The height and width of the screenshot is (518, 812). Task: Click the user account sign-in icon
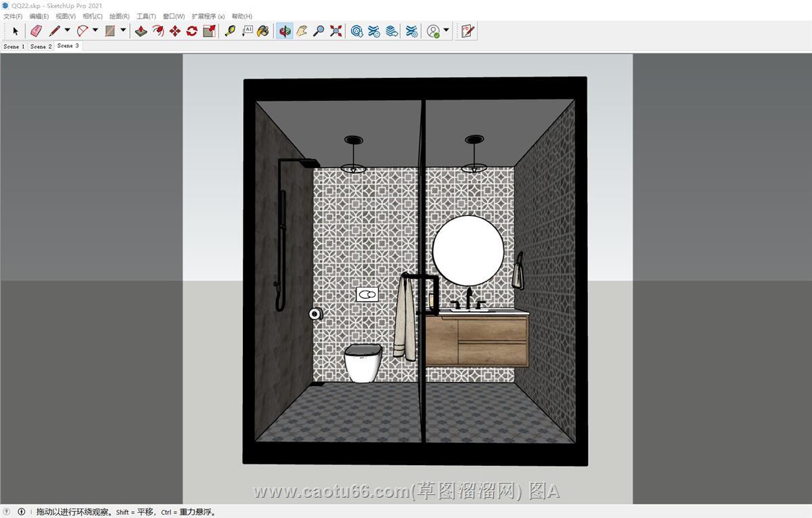click(x=434, y=31)
